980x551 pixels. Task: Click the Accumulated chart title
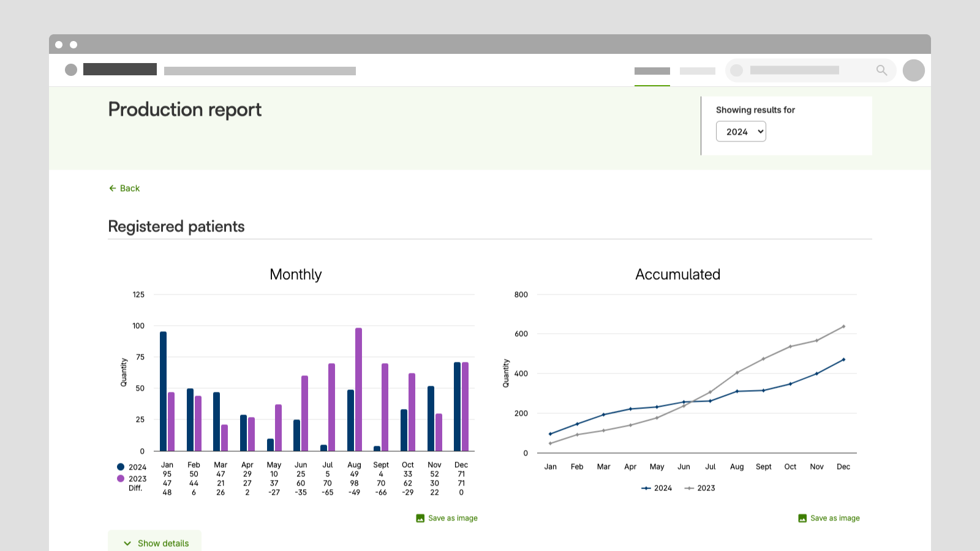click(677, 274)
